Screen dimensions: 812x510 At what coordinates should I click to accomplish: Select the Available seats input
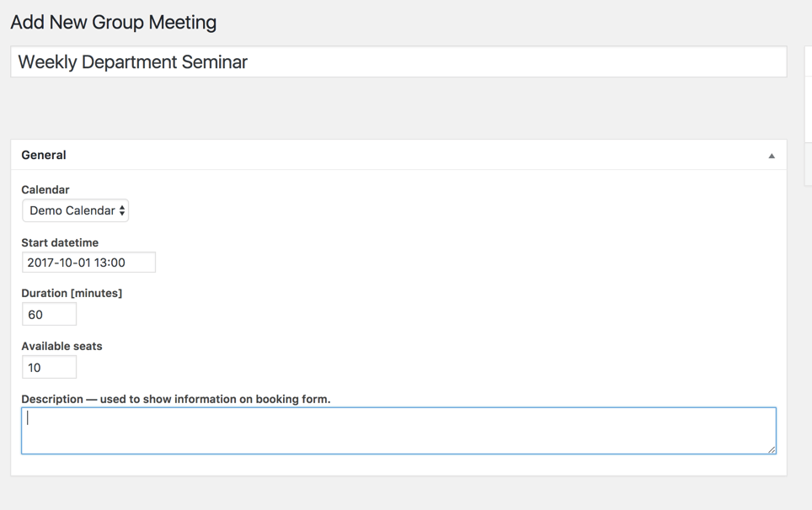point(49,367)
